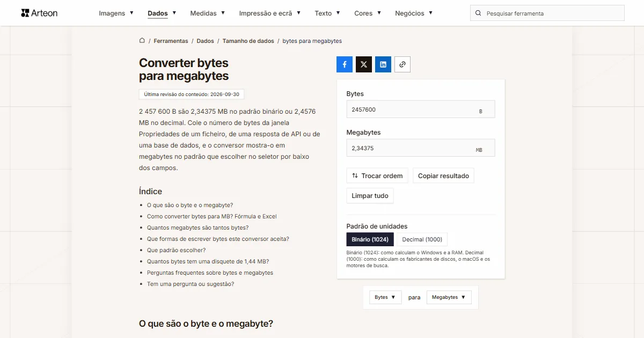
Task: Jump to 'Tem uma pergunta ou sugestão?'
Action: coord(191,284)
